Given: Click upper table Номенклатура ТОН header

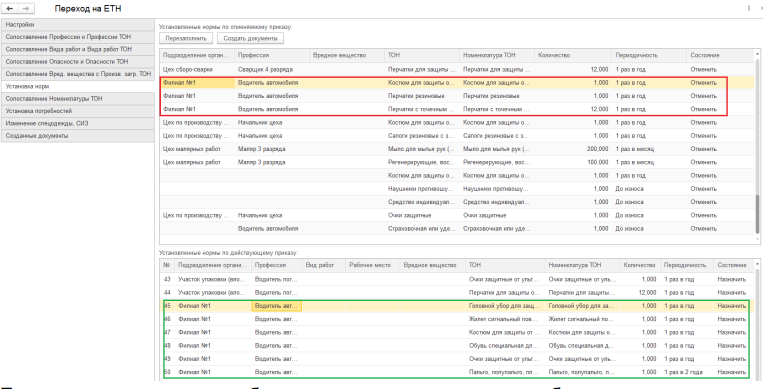Looking at the screenshot, I should (x=497, y=55).
